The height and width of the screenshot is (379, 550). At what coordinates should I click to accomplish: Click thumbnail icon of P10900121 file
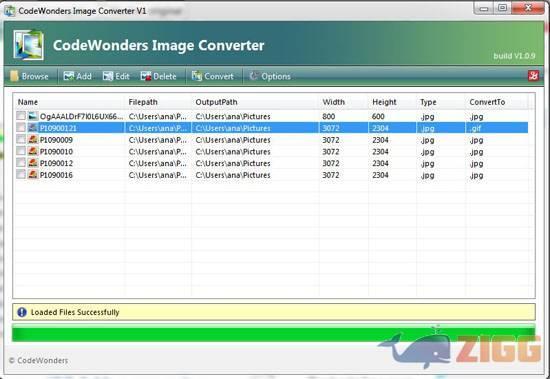click(x=33, y=127)
